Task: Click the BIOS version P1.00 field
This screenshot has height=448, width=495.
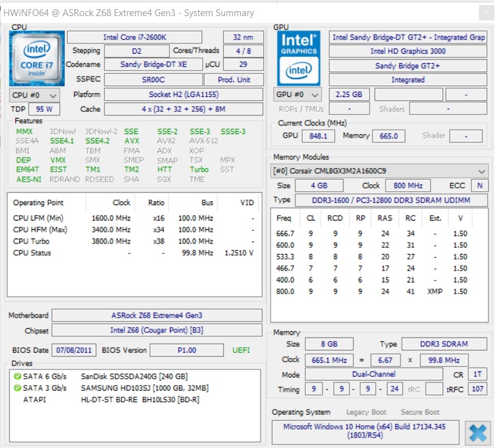Action: pyautogui.click(x=187, y=350)
